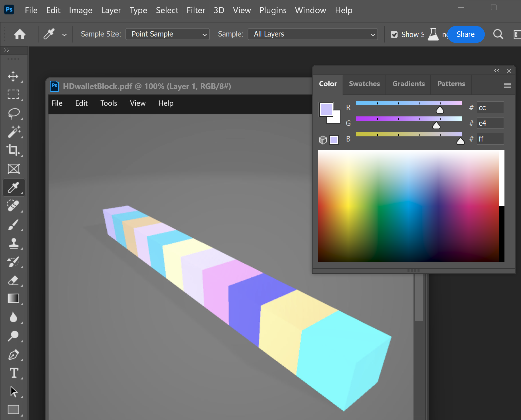Toggle the Show Sampling Ring checkbox
This screenshot has height=420, width=521.
394,35
